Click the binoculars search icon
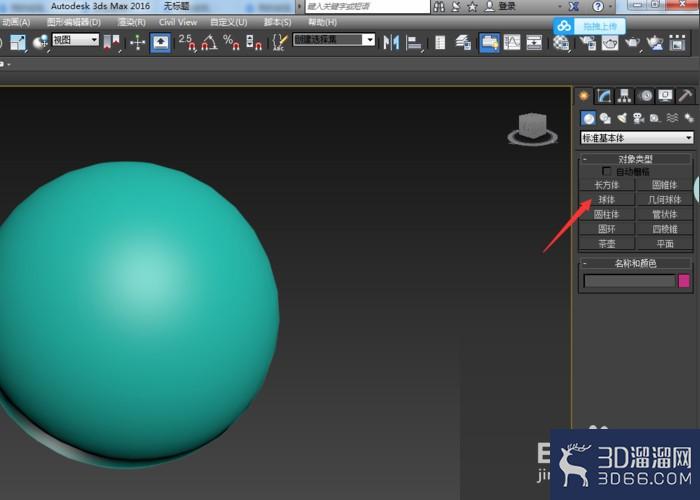 pos(439,6)
